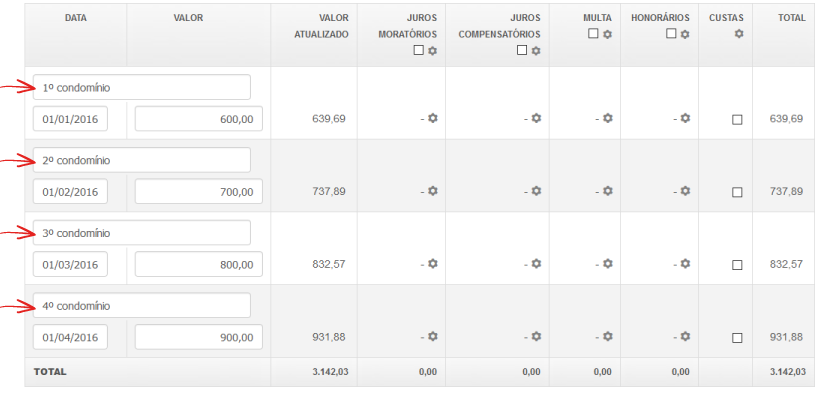Enable the Honorários header checkbox
The image size is (819, 393).
click(671, 33)
